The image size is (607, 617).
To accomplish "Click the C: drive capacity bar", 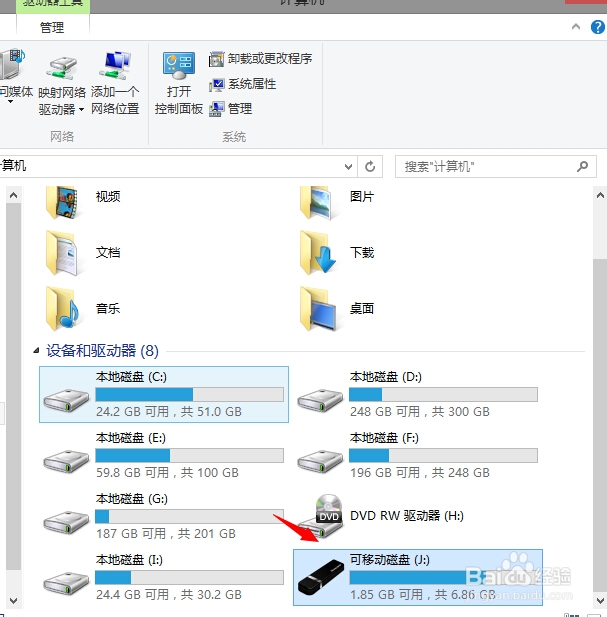I will click(190, 394).
